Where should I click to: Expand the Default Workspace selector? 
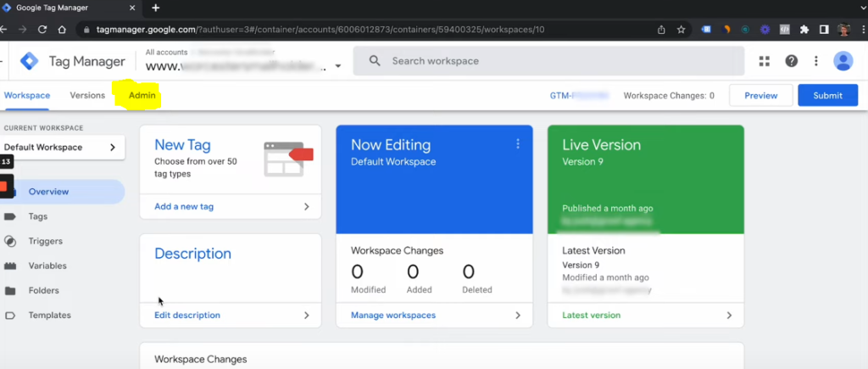tap(63, 148)
